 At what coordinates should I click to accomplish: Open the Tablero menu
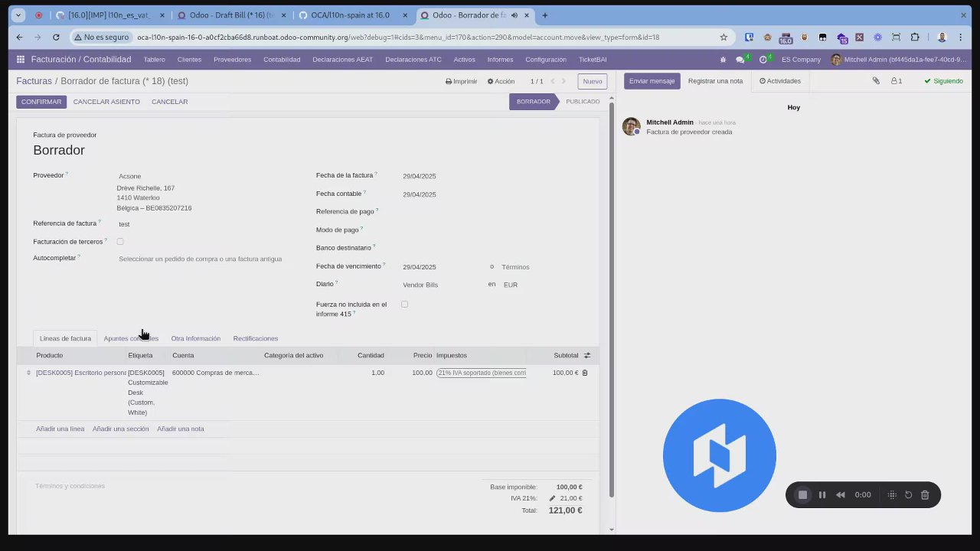coord(154,59)
